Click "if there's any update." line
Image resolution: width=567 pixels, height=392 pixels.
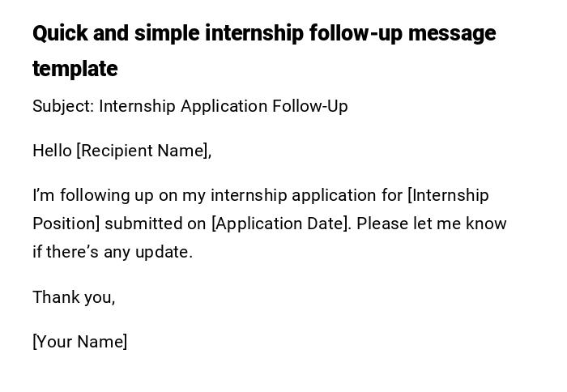tap(113, 252)
